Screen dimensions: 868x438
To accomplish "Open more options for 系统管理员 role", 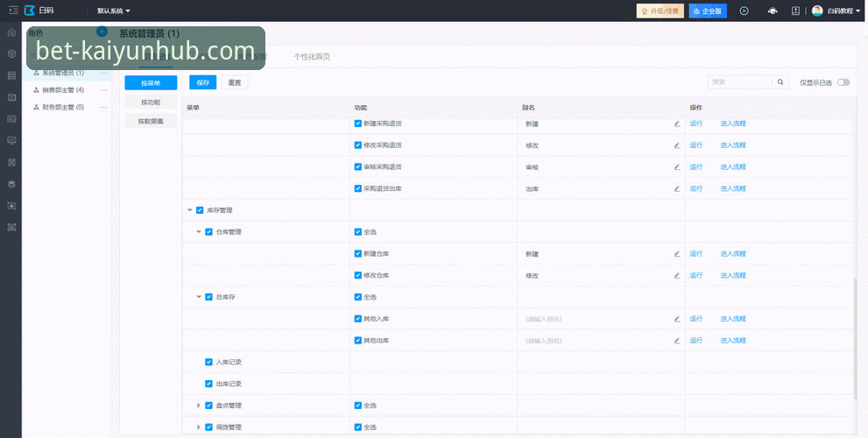I will (103, 73).
